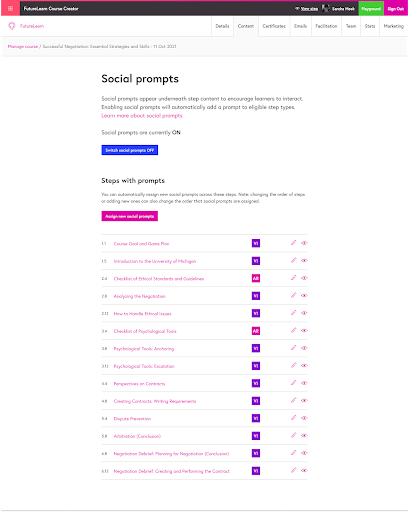
Task: Edit prompt for Checklist of Psychological Tools
Action: click(x=293, y=330)
